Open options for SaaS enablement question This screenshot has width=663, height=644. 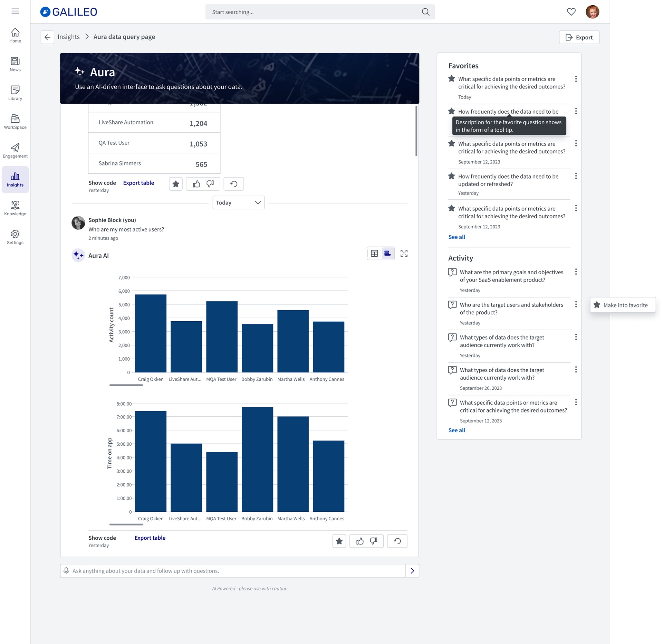pos(576,272)
